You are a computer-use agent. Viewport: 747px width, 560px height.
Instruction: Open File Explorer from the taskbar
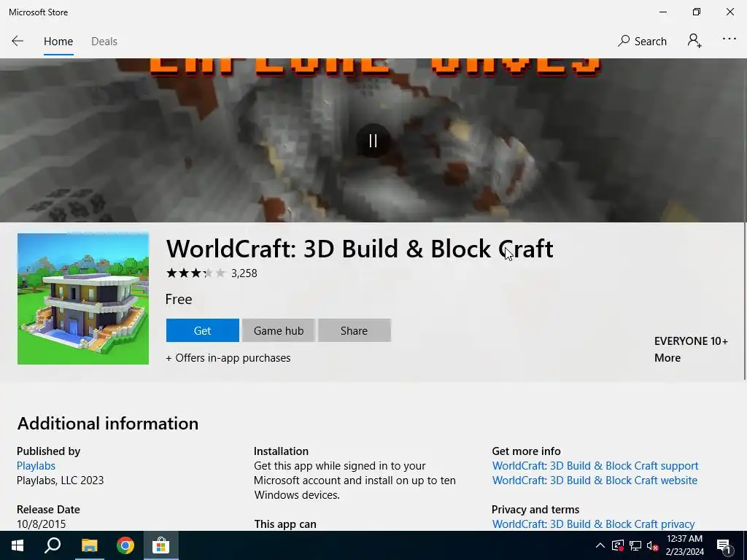click(89, 545)
